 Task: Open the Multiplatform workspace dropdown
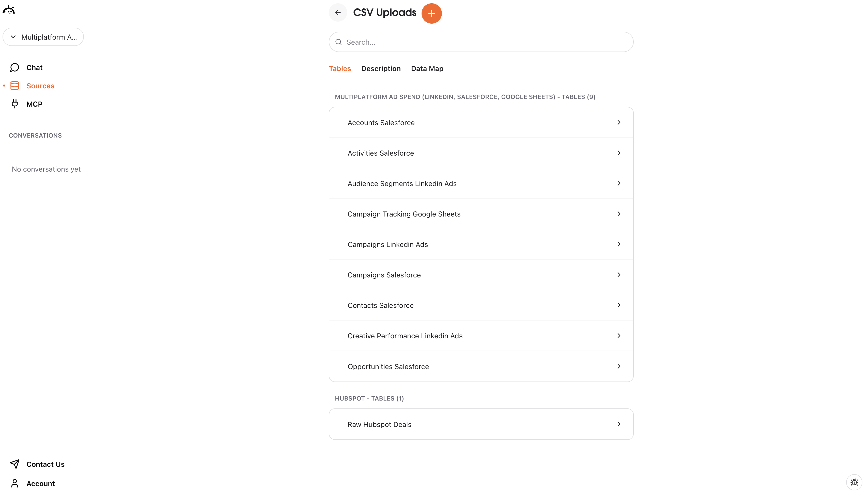click(x=43, y=37)
